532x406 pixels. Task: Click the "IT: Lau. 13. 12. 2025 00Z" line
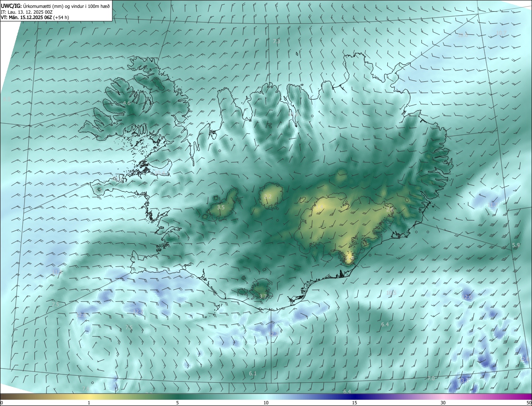[26, 12]
